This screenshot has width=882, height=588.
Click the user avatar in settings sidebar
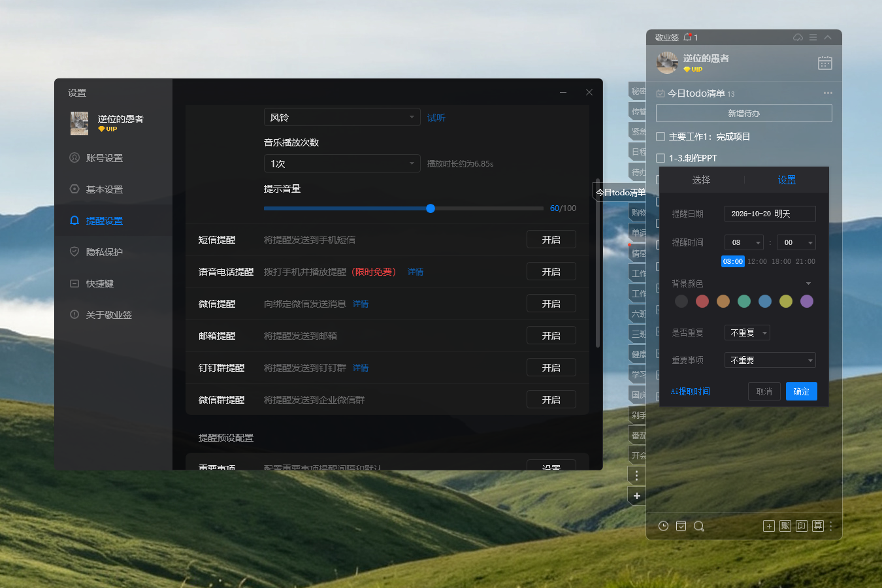coord(80,123)
